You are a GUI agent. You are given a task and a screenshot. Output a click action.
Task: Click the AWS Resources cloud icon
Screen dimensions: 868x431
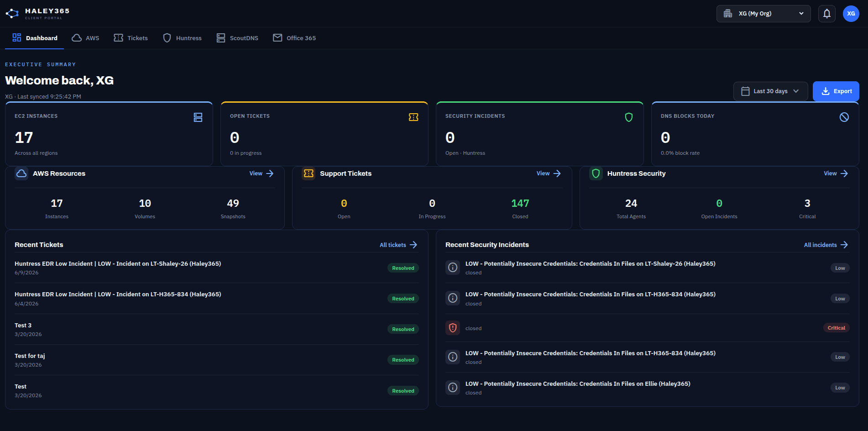[x=21, y=173]
